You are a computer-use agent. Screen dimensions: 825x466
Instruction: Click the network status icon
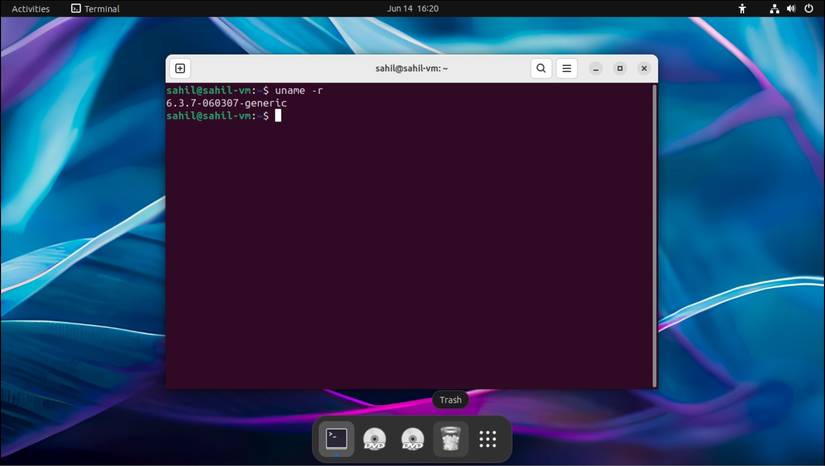774,9
